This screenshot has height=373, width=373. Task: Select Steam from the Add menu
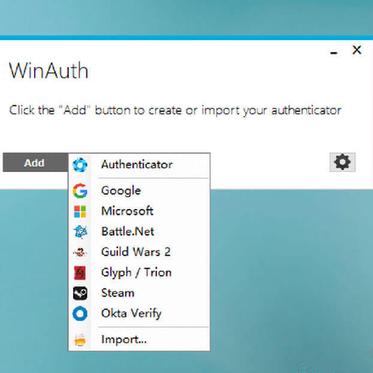tap(139, 293)
